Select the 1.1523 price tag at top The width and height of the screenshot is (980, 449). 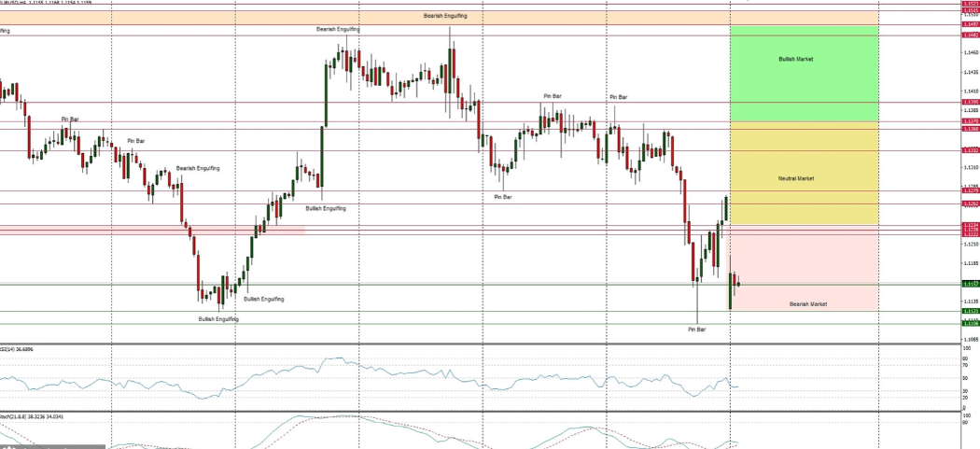coord(970,4)
